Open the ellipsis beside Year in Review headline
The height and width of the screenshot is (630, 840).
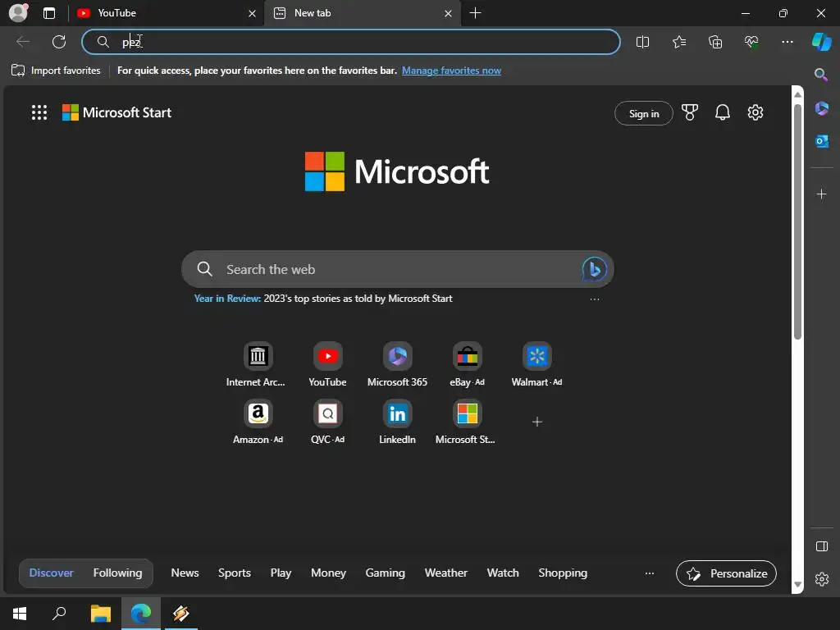tap(594, 299)
